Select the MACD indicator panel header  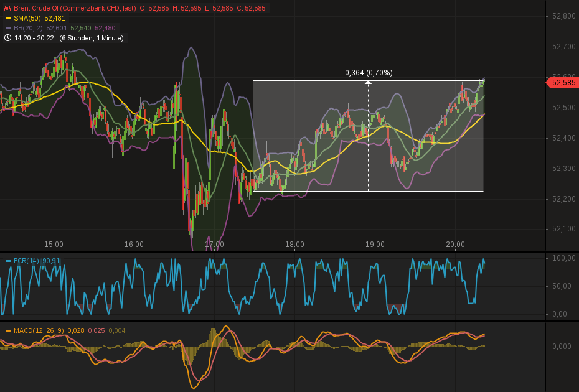pos(39,331)
